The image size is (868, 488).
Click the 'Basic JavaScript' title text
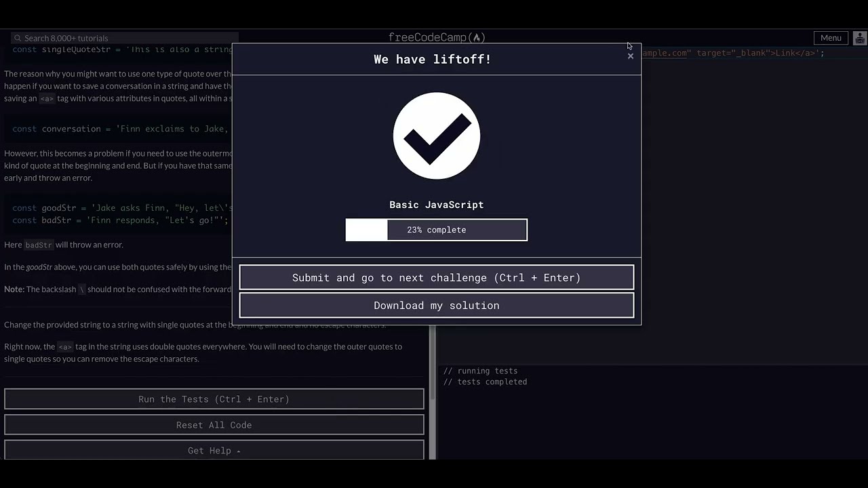point(436,205)
